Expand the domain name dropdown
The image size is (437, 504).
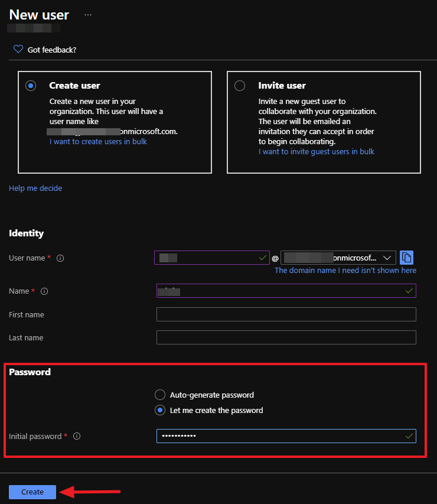point(387,258)
